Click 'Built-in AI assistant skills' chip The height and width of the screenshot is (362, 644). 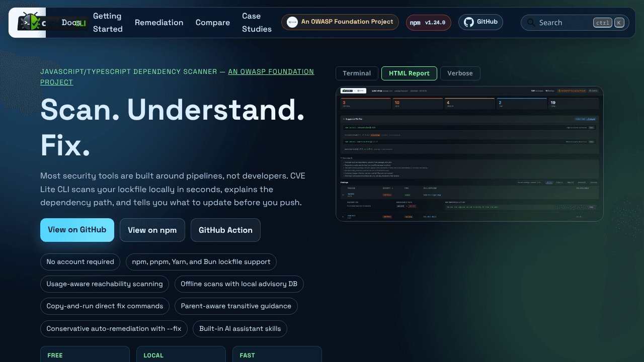pyautogui.click(x=240, y=329)
